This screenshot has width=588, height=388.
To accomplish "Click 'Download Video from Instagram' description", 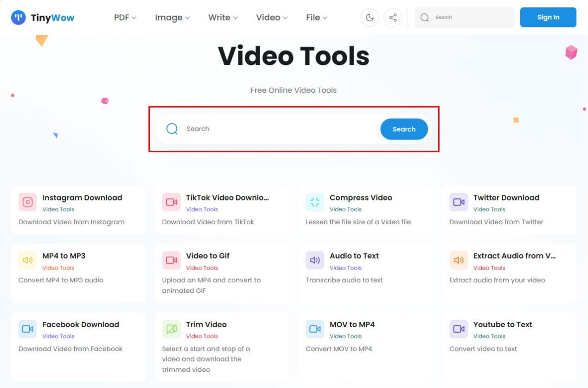I will tap(71, 222).
